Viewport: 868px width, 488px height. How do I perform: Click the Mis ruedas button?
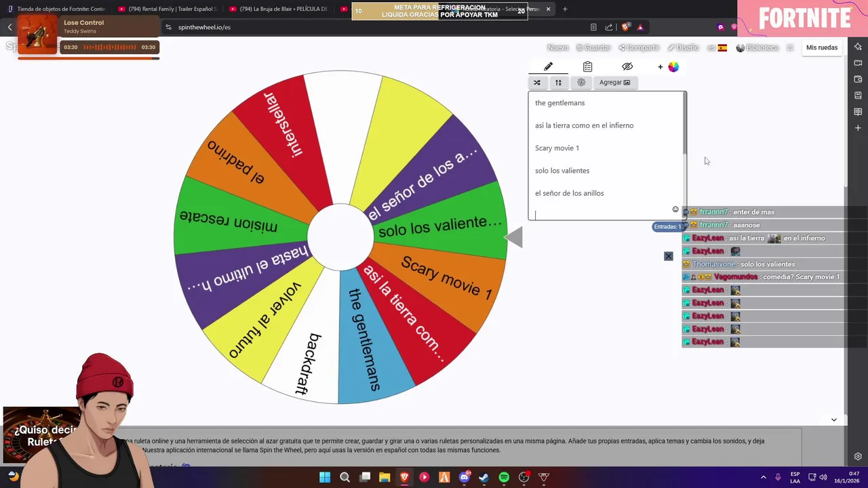click(x=821, y=47)
